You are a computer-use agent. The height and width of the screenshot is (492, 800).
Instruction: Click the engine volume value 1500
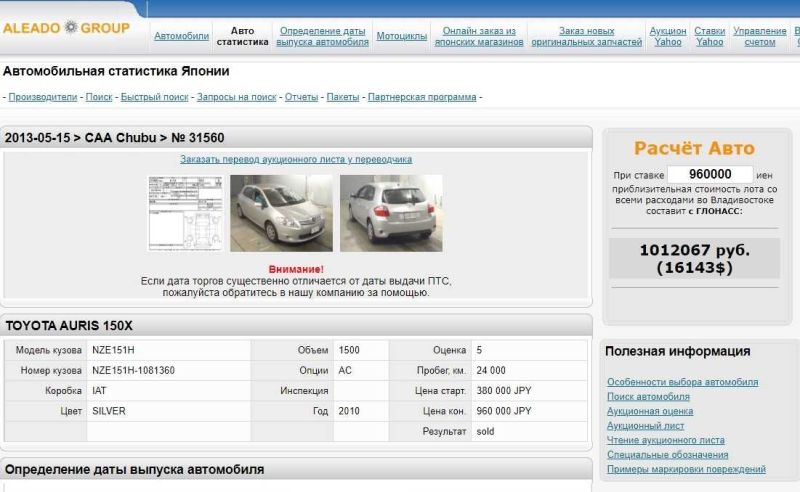pos(349,350)
